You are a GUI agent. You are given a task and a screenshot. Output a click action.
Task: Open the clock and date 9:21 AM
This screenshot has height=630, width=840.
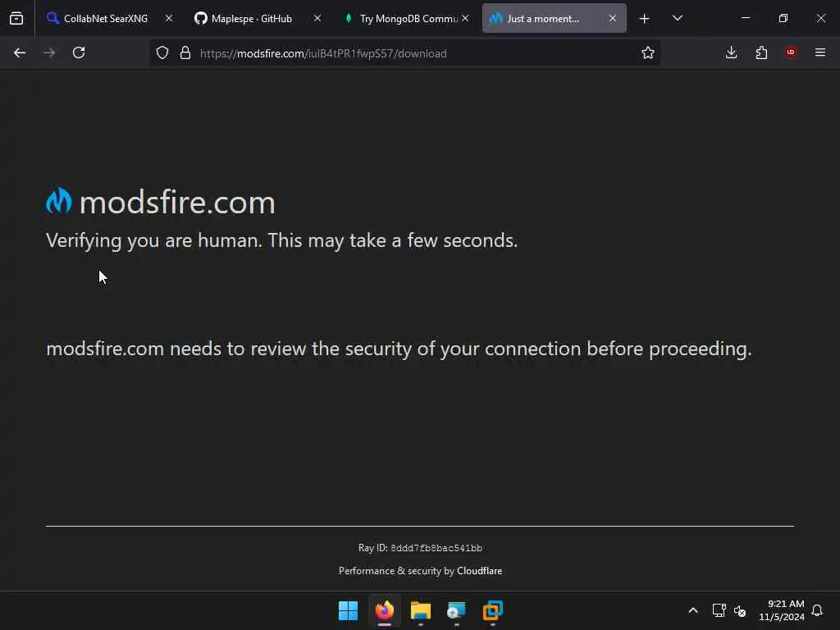(x=782, y=610)
